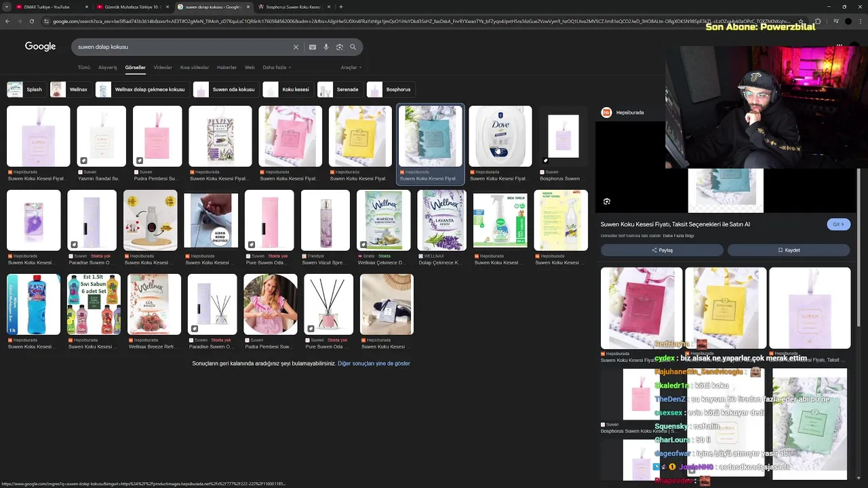The width and height of the screenshot is (868, 488).
Task: Filter by the Wellnax chip
Action: click(71, 89)
